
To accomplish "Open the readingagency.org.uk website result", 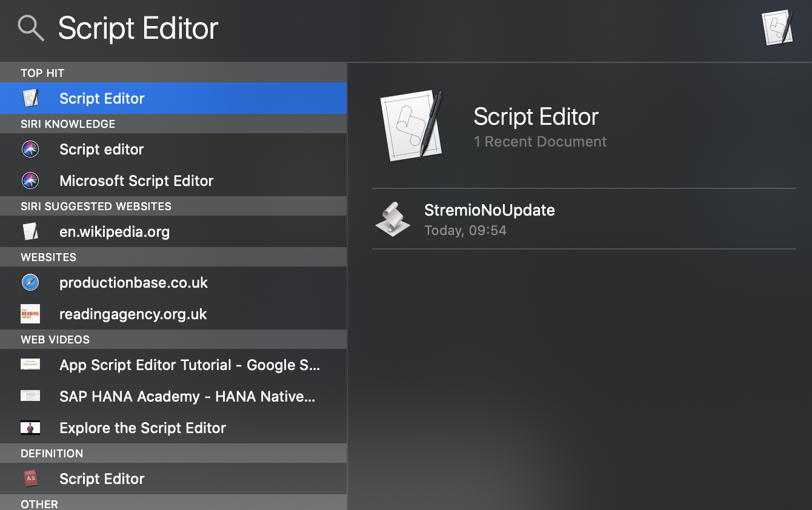I will tap(173, 314).
